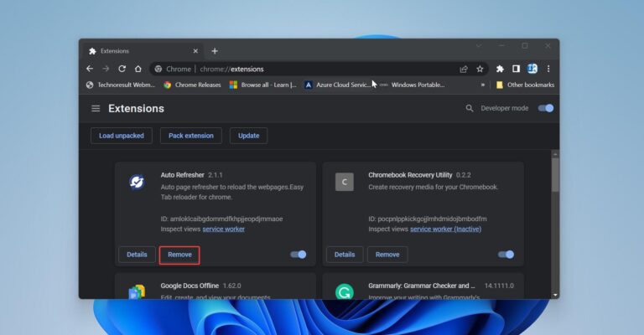644x335 pixels.
Task: Bookmark this page with the star icon
Action: coord(480,69)
